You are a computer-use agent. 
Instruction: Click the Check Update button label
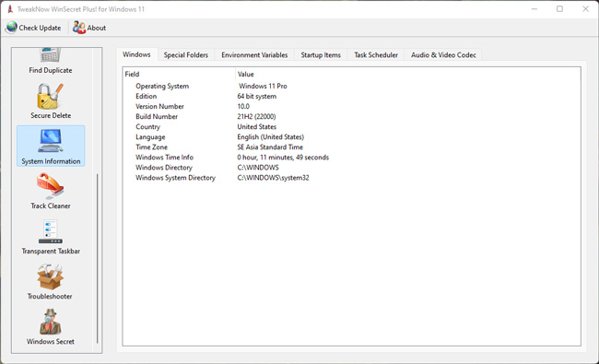tap(40, 28)
